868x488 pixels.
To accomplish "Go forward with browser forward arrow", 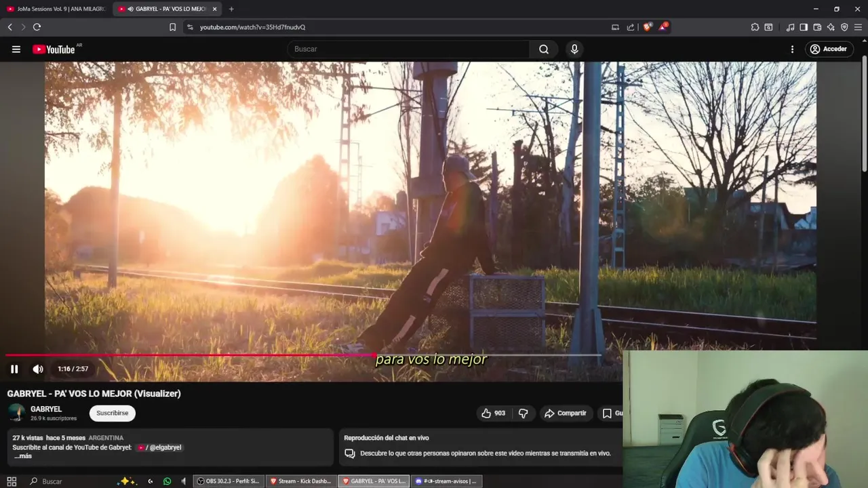I will point(23,27).
